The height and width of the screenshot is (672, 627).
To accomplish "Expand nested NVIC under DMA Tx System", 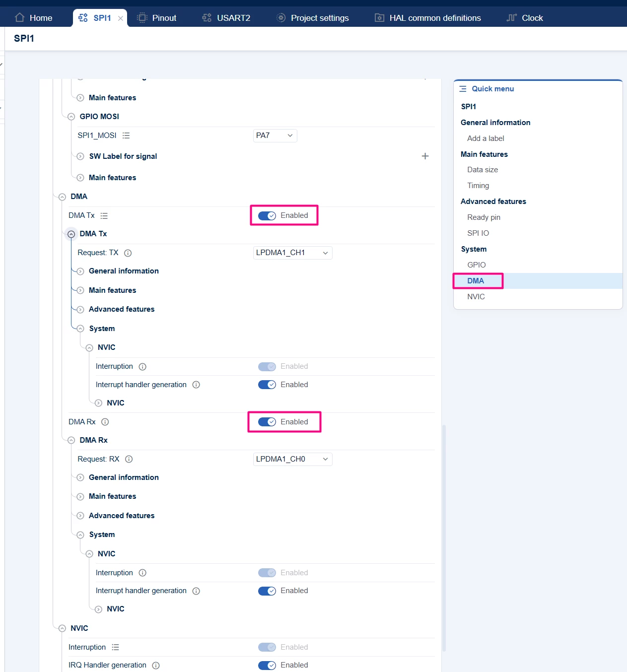I will pos(98,403).
